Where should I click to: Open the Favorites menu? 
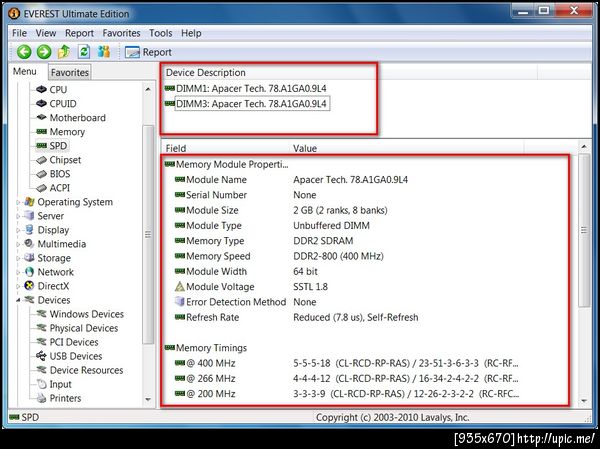[121, 33]
